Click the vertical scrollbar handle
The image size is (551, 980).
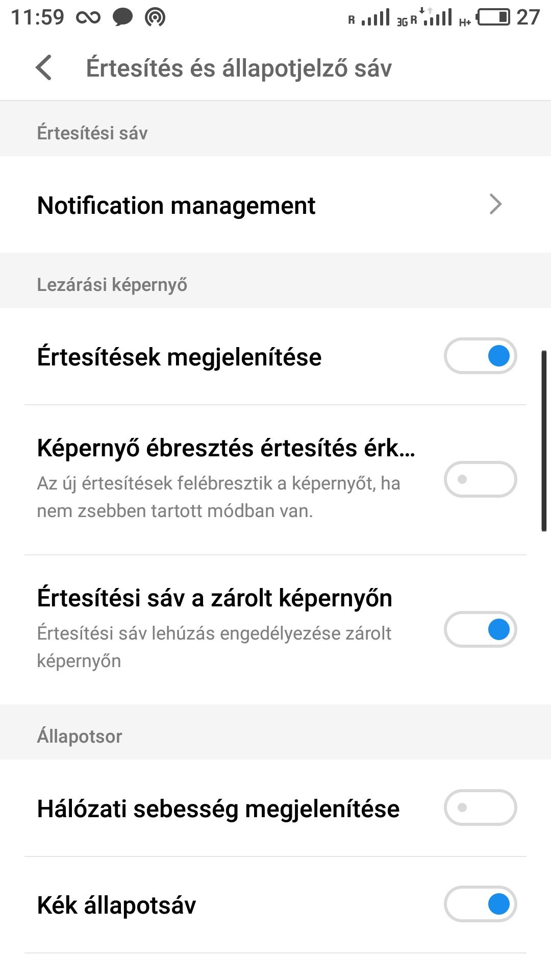(x=544, y=441)
